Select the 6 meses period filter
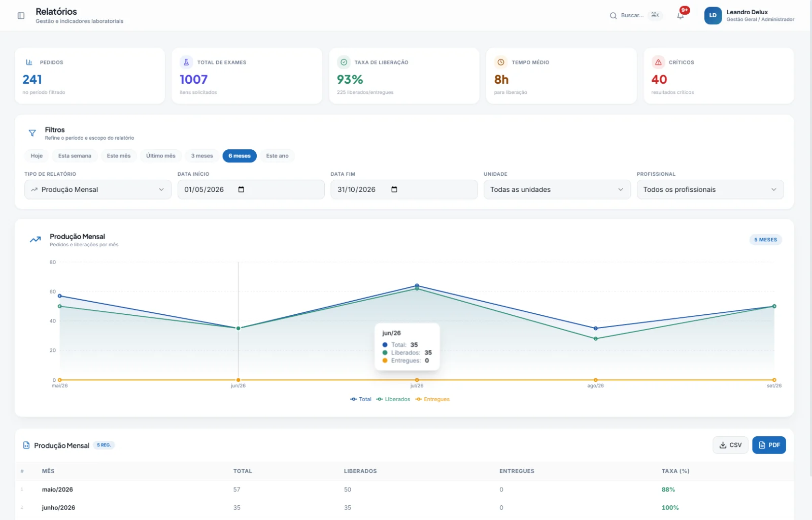 click(240, 156)
